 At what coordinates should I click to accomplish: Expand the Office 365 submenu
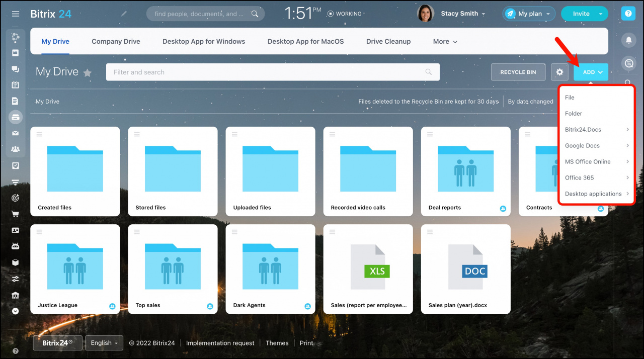[x=597, y=178]
